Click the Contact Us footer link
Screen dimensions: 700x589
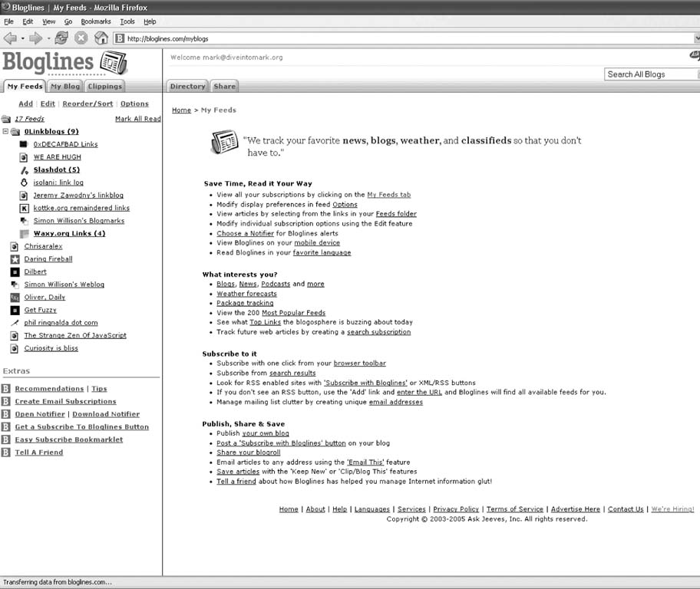click(x=626, y=509)
